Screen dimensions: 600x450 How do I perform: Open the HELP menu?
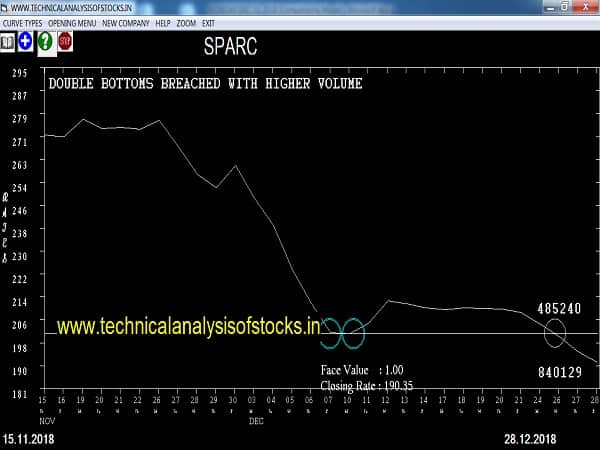163,22
